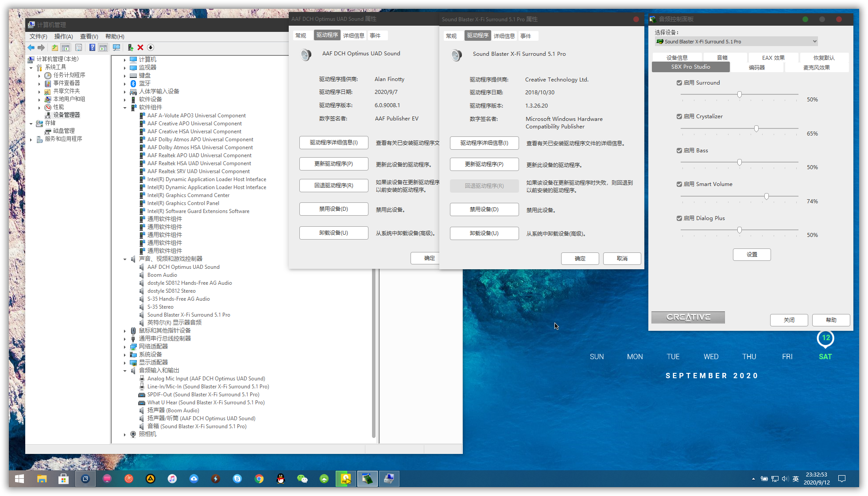Open the notification center icon
This screenshot has width=868, height=496.
842,479
